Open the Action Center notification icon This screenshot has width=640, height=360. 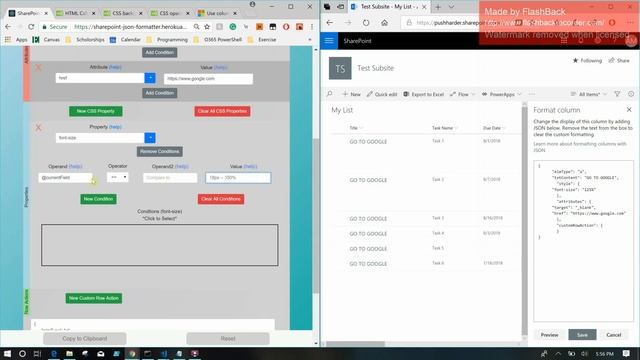point(627,353)
